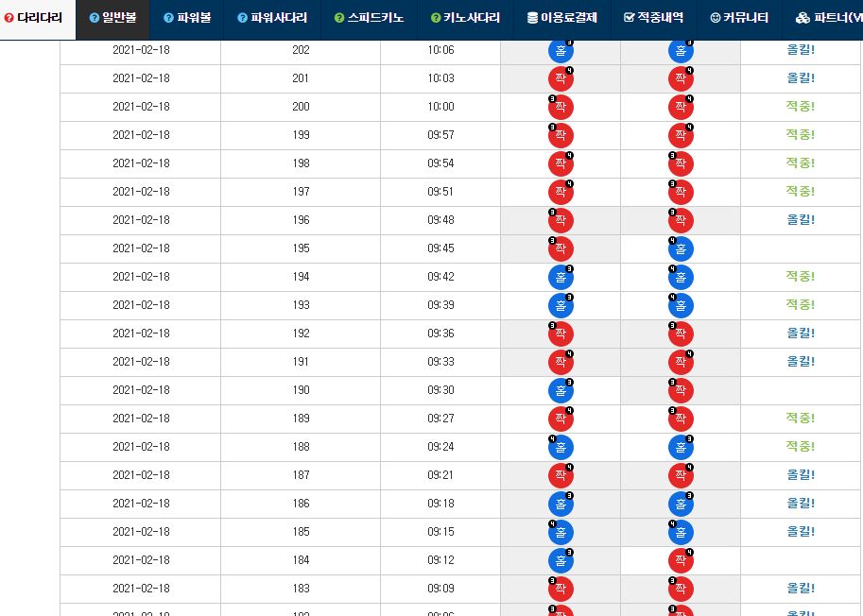Open the 커뮤니티 menu
The width and height of the screenshot is (863, 616).
click(x=739, y=18)
